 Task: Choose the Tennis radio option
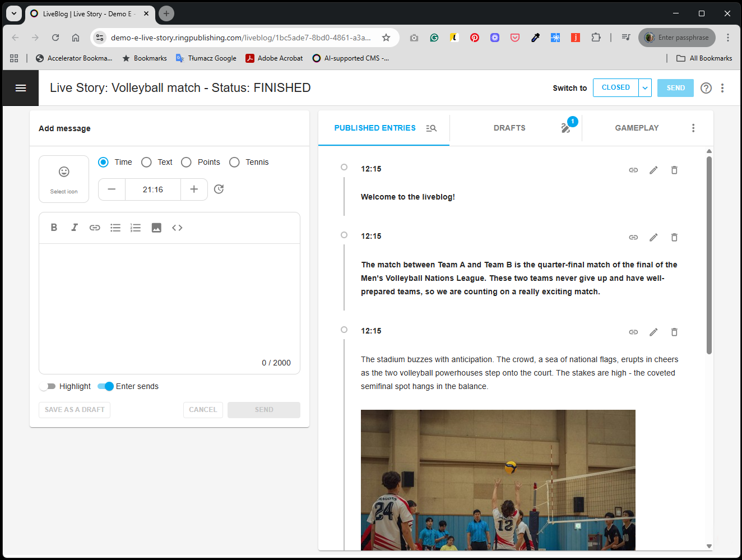[234, 162]
